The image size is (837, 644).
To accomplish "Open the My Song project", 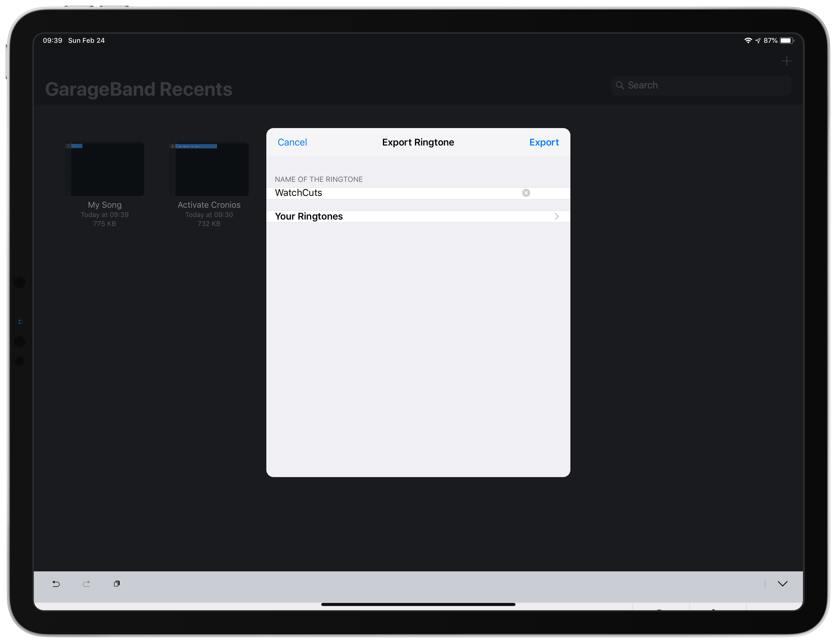I will 105,168.
